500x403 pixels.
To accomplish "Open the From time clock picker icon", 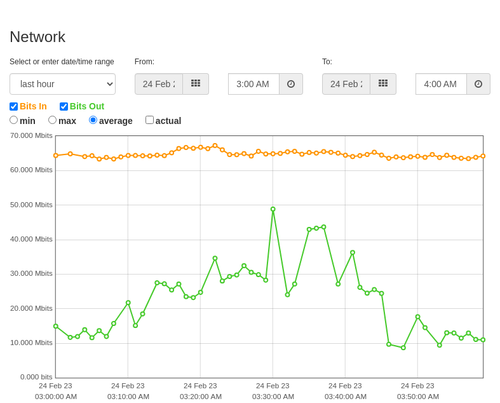I will click(291, 84).
